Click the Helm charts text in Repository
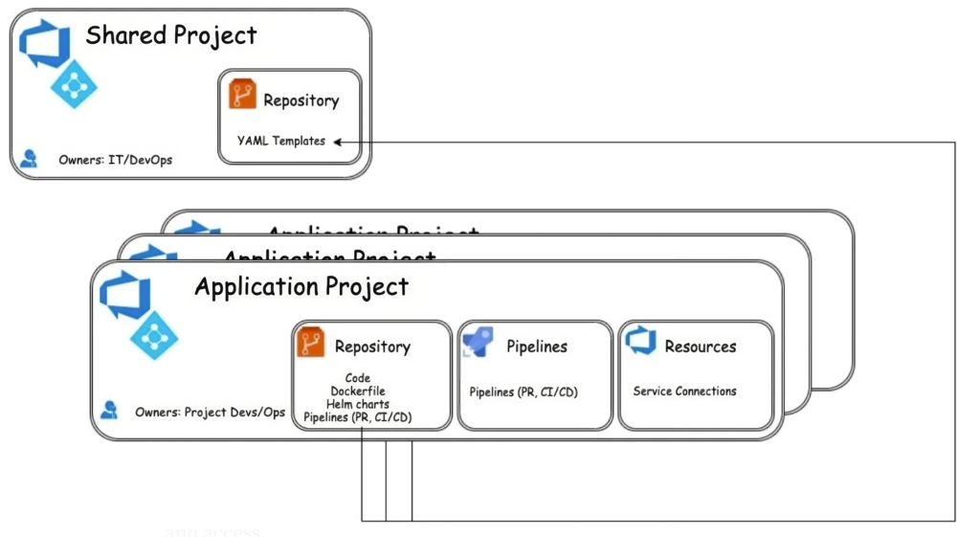 pyautogui.click(x=358, y=404)
